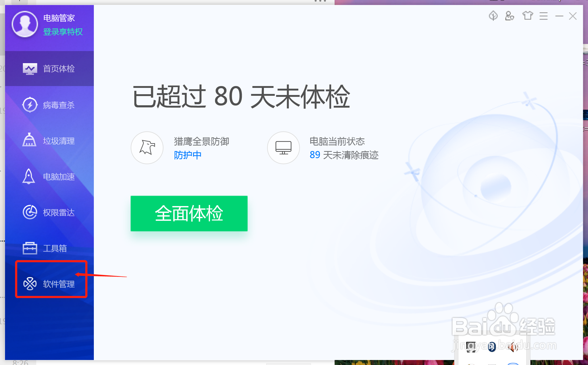Select the 垃圾清理 broom icon
588x365 pixels.
pyautogui.click(x=29, y=140)
